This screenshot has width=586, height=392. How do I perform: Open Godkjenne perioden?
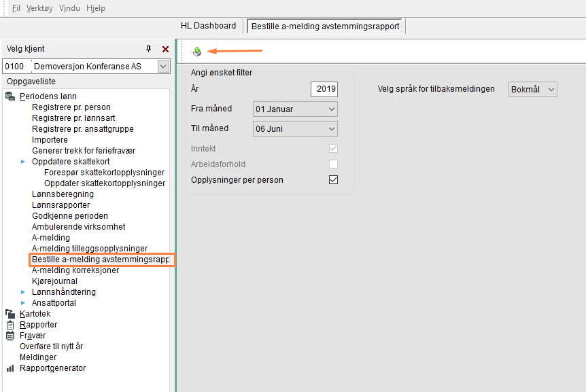(69, 216)
